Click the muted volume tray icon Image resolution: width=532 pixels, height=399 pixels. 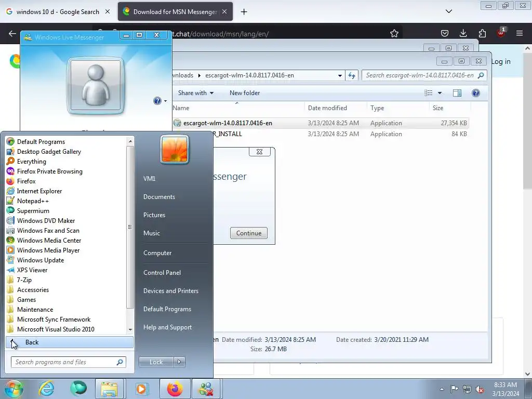coord(480,389)
